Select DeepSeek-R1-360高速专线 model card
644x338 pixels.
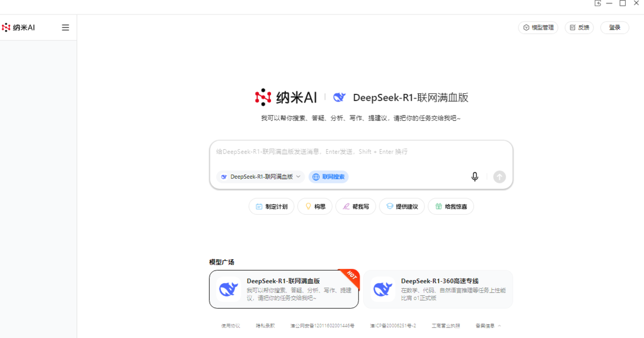click(438, 289)
